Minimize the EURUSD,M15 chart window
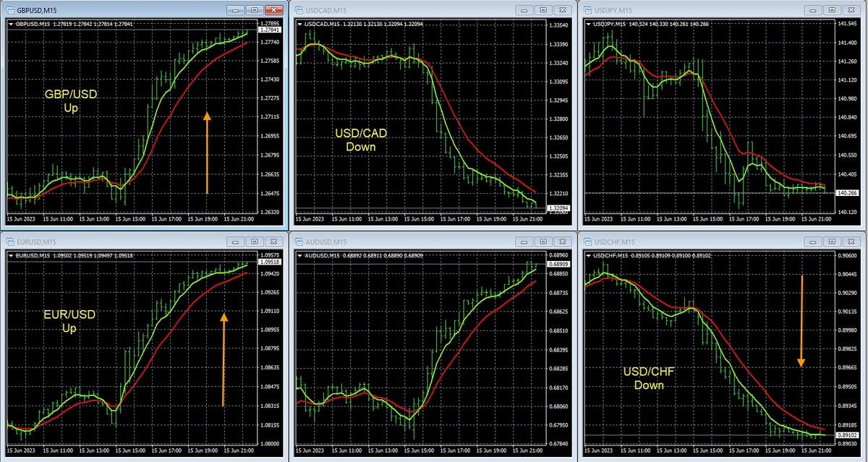Screen dimensions: 868x462 coord(236,241)
